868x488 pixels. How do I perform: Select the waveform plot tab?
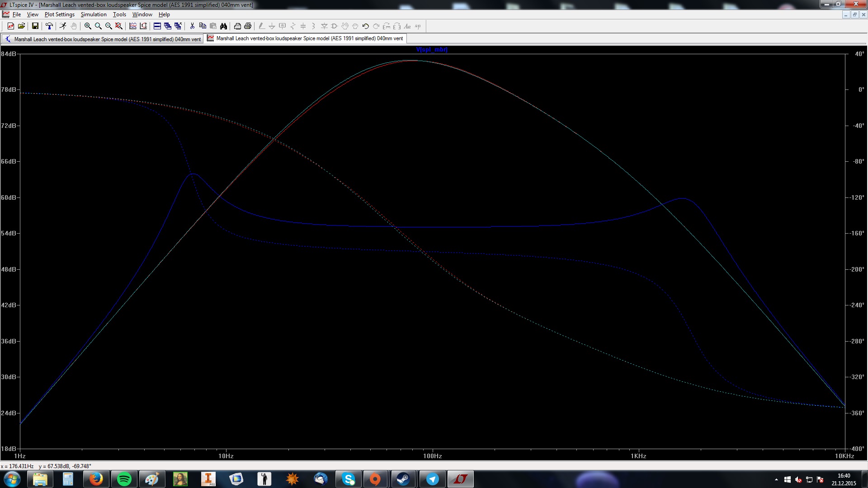(305, 38)
